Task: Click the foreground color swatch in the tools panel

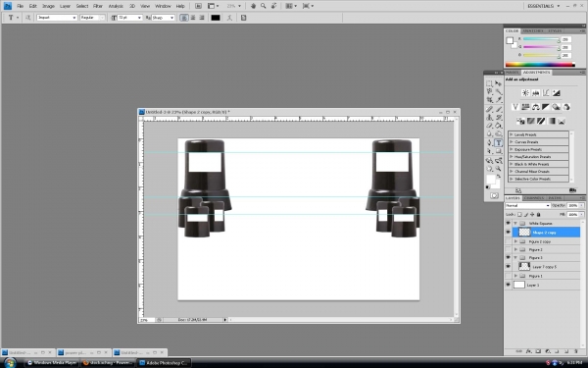Action: [490, 180]
